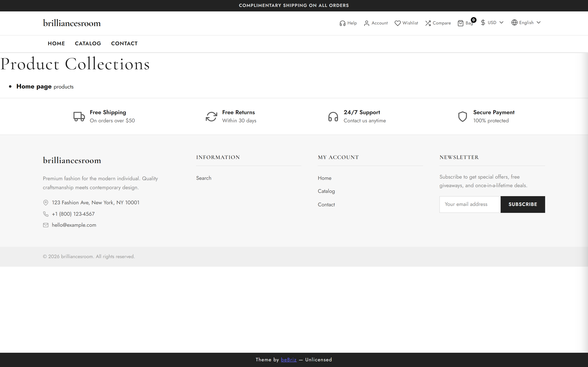The image size is (588, 367).
Task: Click the Help headphones icon
Action: point(342,23)
